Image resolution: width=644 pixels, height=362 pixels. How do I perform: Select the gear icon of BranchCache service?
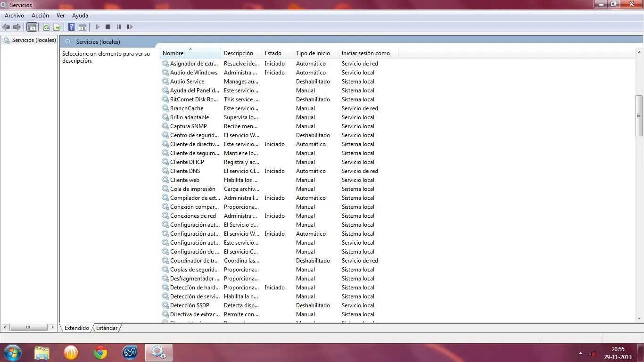tap(165, 108)
